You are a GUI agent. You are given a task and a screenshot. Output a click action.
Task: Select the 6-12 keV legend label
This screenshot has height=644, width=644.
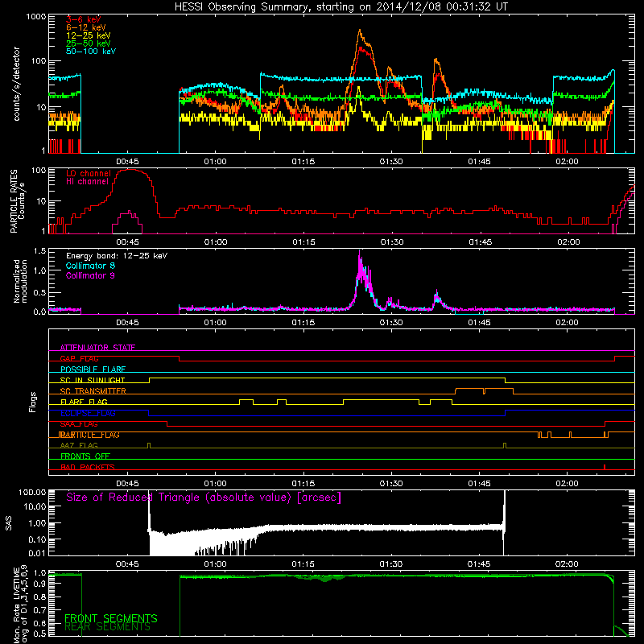86,27
